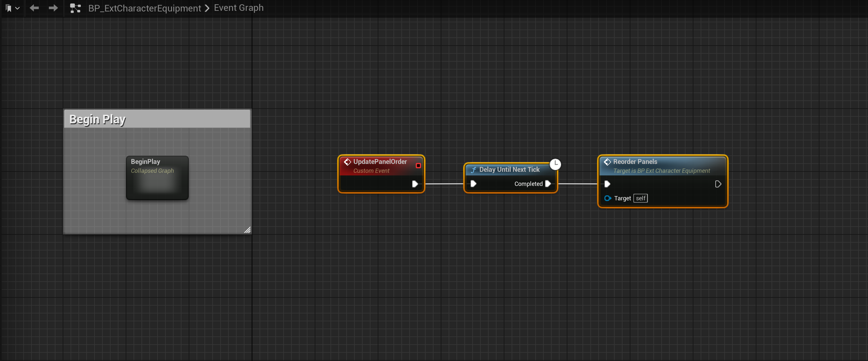Click the back navigation arrow
This screenshot has height=361, width=868.
coord(34,8)
